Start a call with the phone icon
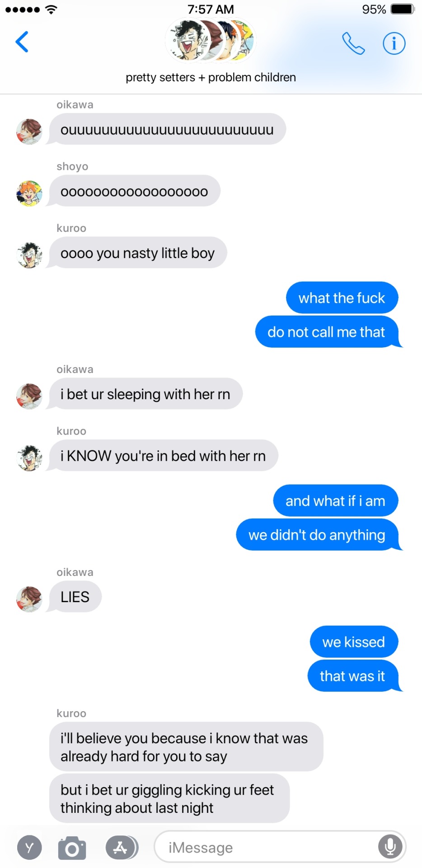The height and width of the screenshot is (868, 422). pyautogui.click(x=353, y=43)
